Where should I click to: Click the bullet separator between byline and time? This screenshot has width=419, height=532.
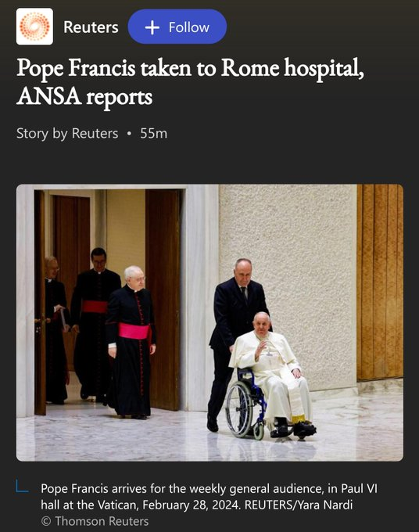click(129, 133)
